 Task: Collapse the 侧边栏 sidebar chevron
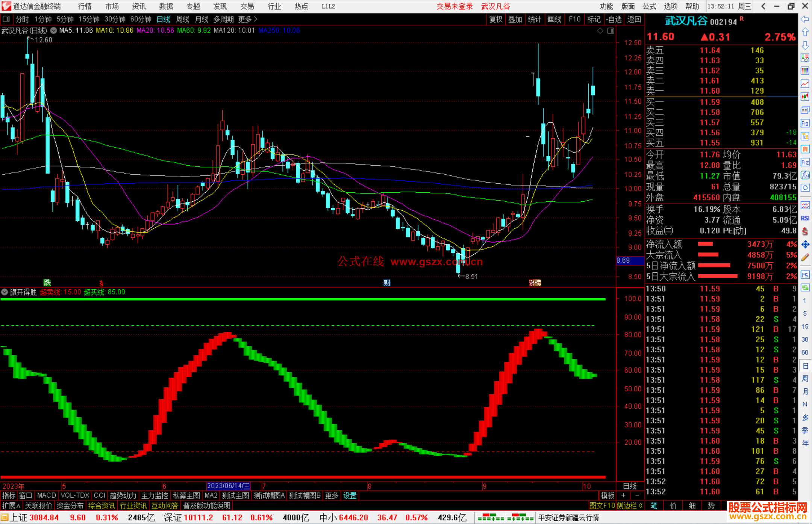(x=641, y=506)
